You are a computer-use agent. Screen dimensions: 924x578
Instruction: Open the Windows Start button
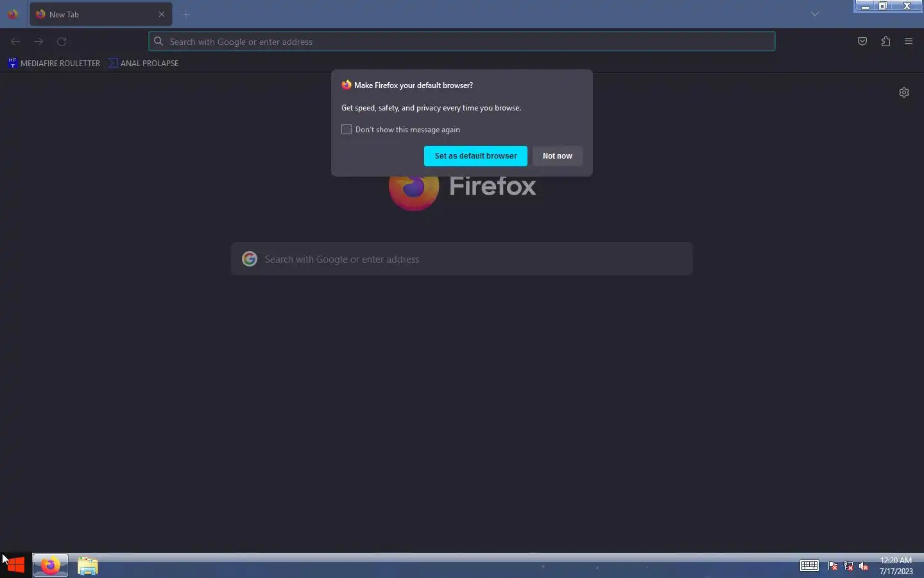tap(15, 565)
